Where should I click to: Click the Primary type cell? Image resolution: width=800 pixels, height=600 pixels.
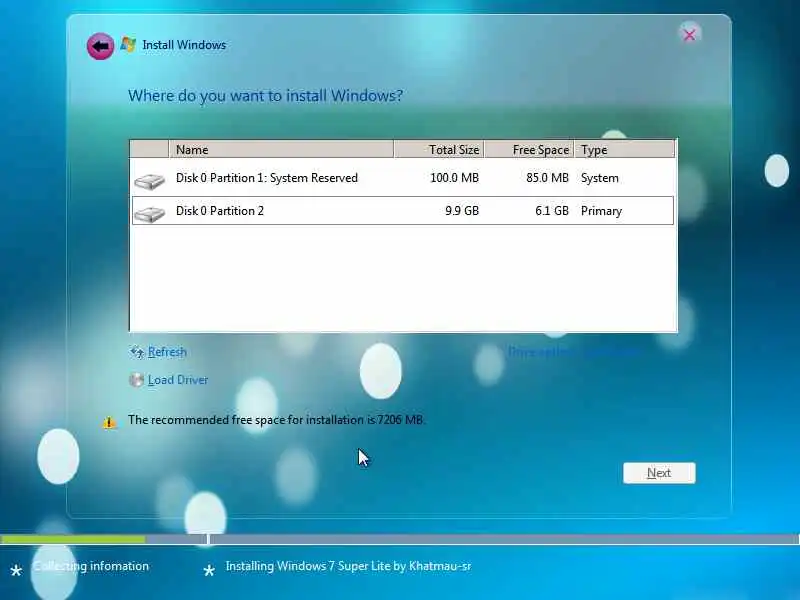(602, 211)
